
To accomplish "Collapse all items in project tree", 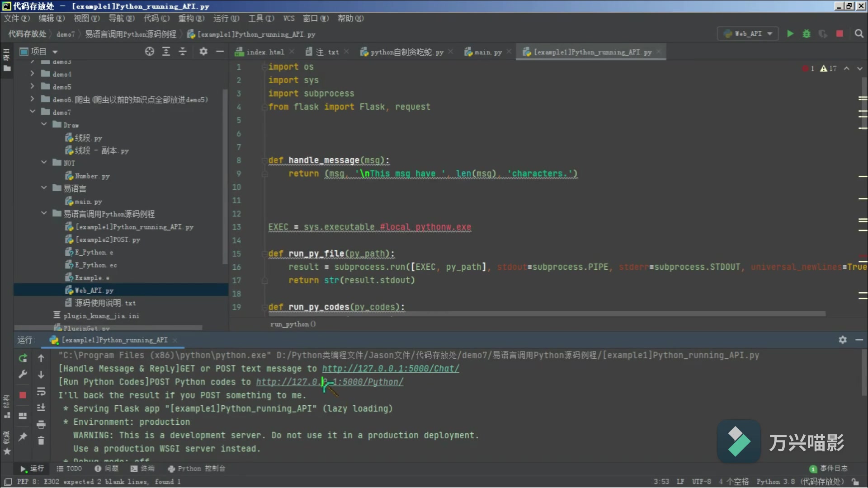I will pos(182,52).
